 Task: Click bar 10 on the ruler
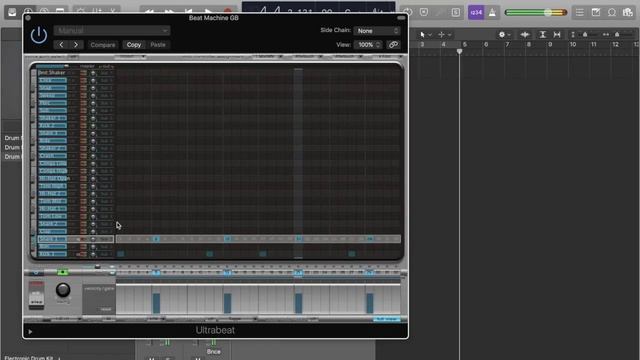click(573, 44)
